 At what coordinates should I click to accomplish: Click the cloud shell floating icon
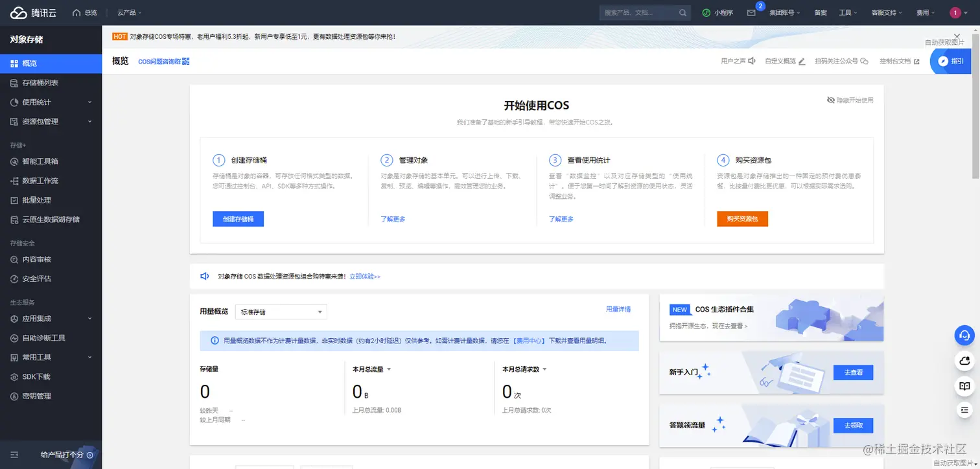[964, 360]
